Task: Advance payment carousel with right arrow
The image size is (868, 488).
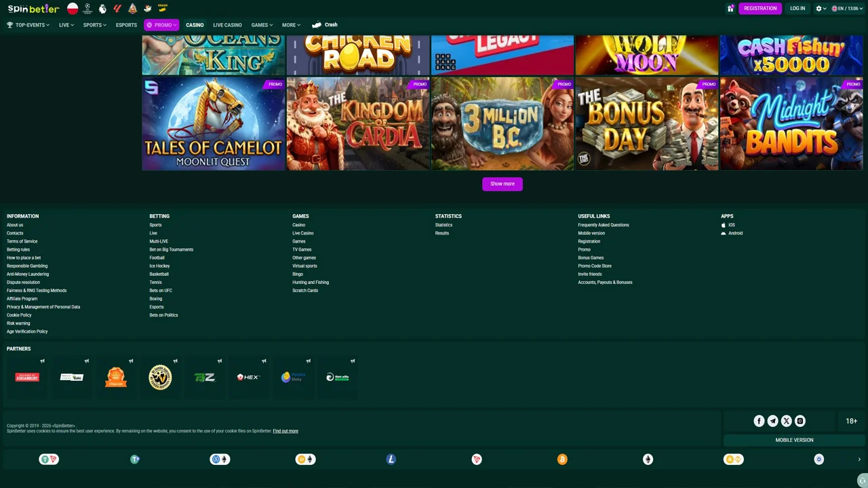Action: click(859, 460)
